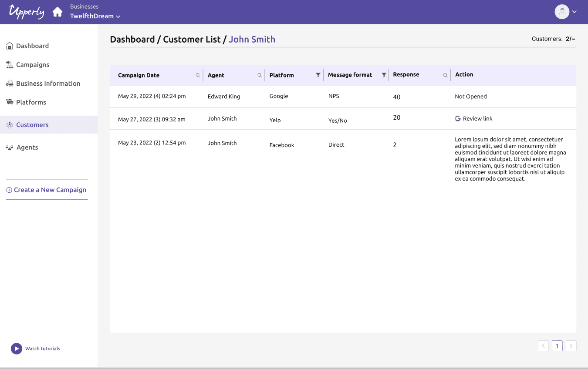Filter the Message format column
The image size is (588, 369).
[x=384, y=75]
